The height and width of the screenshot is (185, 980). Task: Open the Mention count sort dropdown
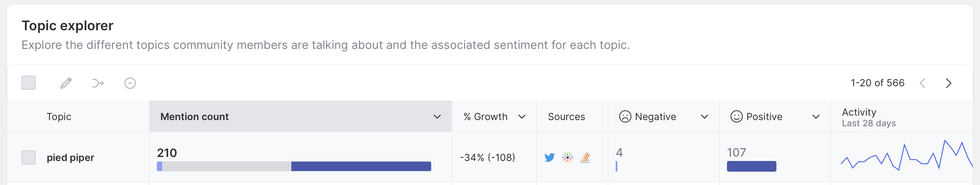pyautogui.click(x=437, y=117)
